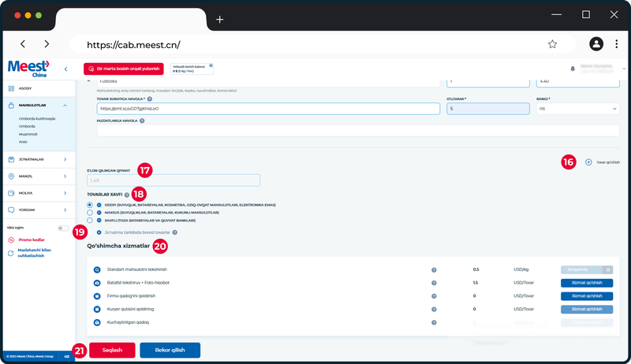This screenshot has width=631, height=364.
Task: Click the Asosiy dashboard grid icon
Action: pyautogui.click(x=11, y=88)
